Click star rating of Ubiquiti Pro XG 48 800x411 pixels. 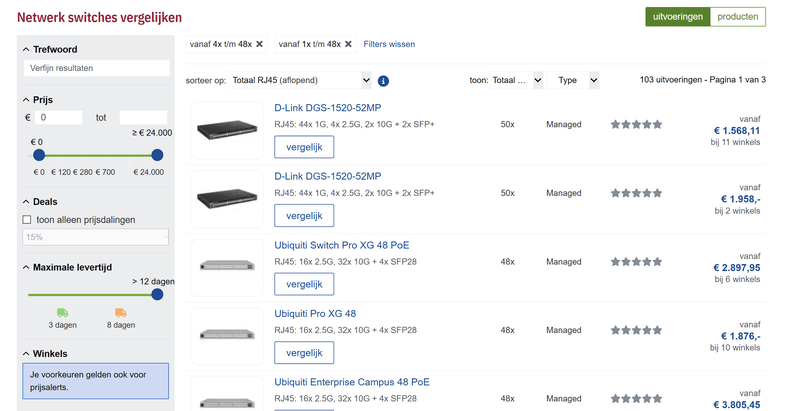point(636,330)
